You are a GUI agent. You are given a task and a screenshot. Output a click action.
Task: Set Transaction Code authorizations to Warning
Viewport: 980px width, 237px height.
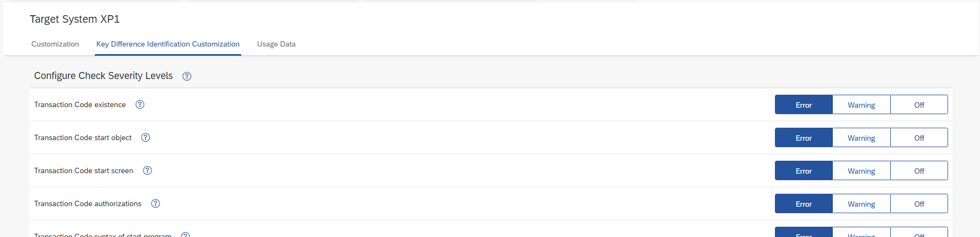[x=861, y=204]
